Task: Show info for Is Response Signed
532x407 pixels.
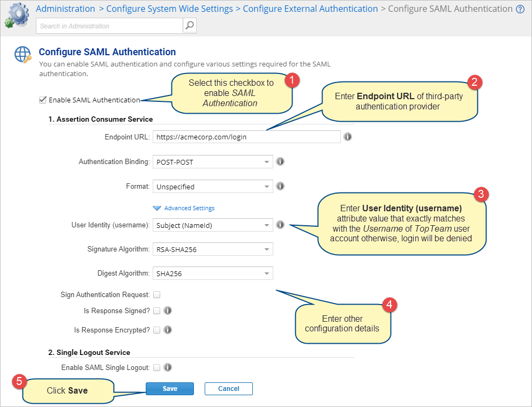Action: [x=168, y=310]
